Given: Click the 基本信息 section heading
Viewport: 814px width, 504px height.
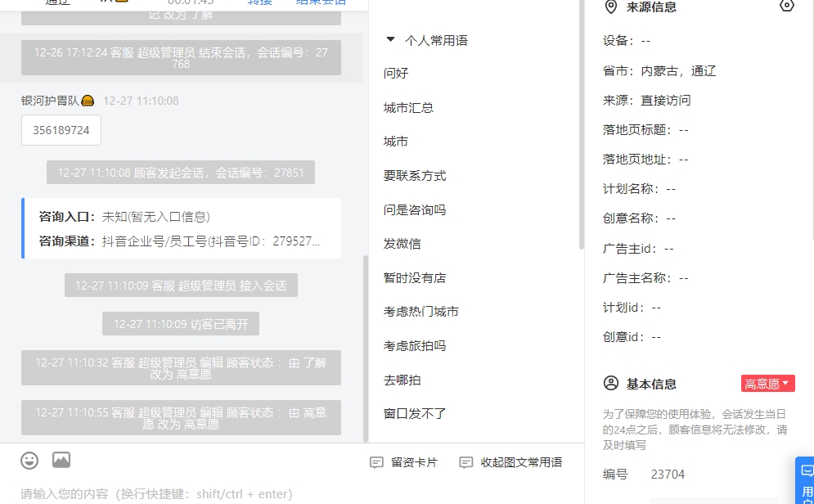Looking at the screenshot, I should click(651, 384).
